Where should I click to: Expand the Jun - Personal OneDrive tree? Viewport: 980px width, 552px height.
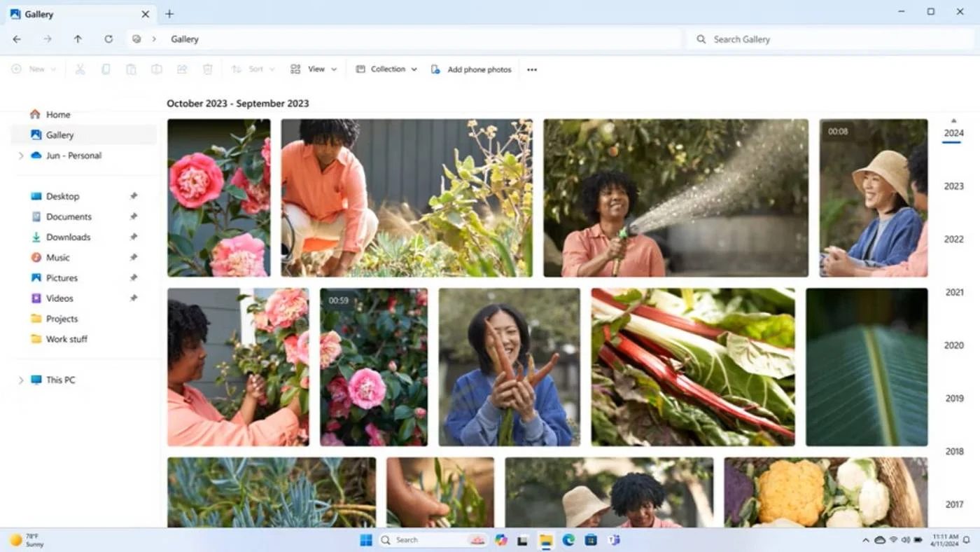point(21,156)
